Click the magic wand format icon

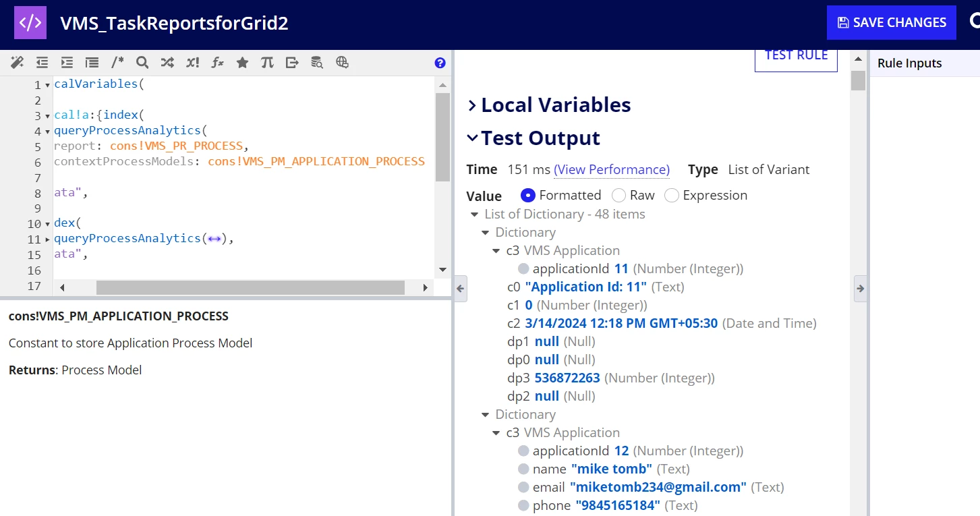17,63
